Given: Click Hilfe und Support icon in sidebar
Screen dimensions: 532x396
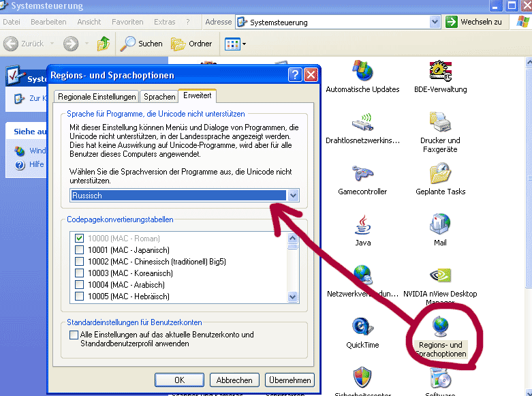Looking at the screenshot, I should tap(20, 165).
